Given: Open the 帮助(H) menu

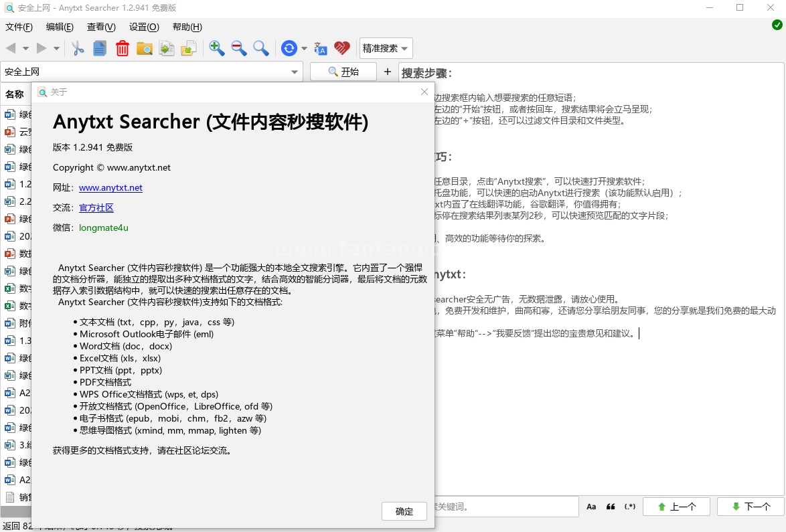Looking at the screenshot, I should (187, 27).
